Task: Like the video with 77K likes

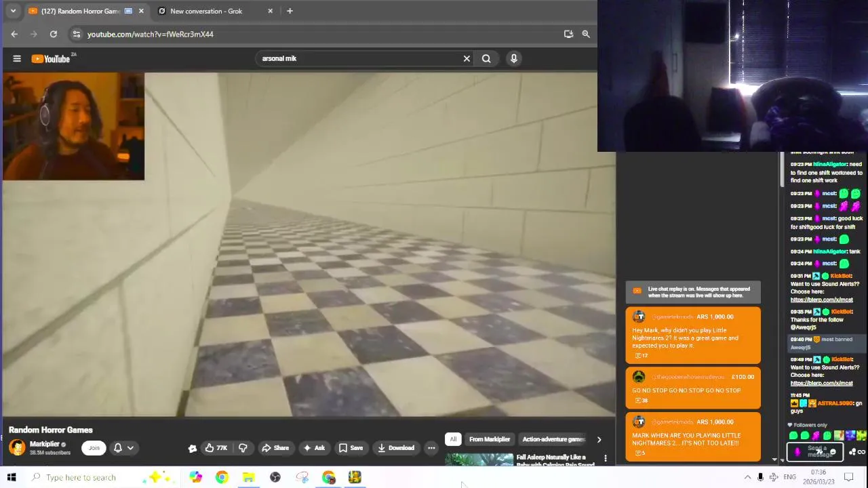Action: [x=216, y=448]
